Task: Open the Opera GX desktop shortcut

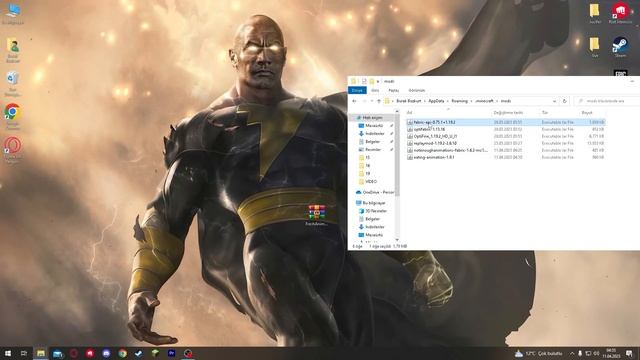Action: tap(13, 149)
